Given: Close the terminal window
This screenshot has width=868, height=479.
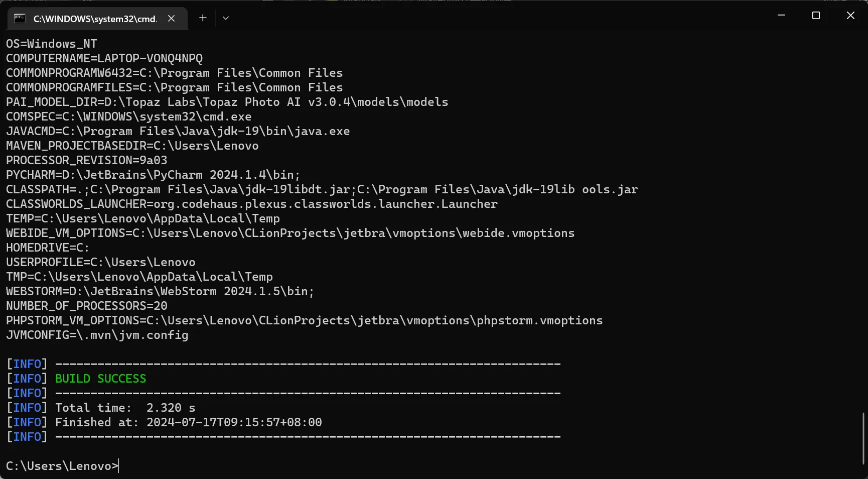Looking at the screenshot, I should click(x=850, y=16).
